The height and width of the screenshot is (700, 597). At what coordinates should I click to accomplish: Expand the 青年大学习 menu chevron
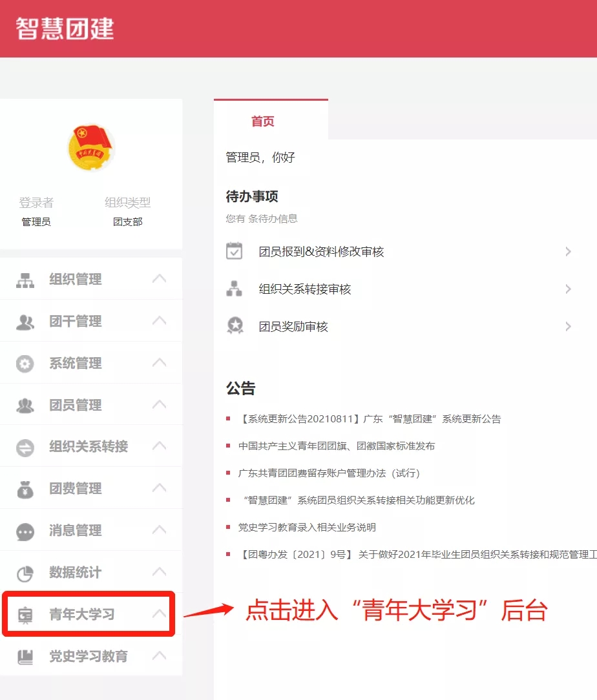pyautogui.click(x=159, y=614)
